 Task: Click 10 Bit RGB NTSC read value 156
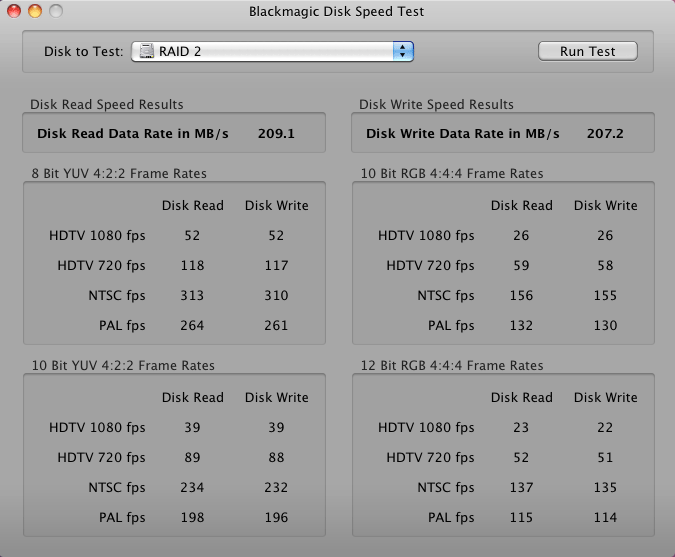pos(521,296)
